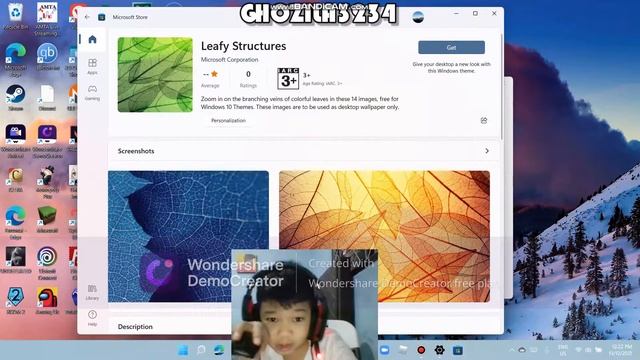Viewport: 640px width, 360px height.
Task: Expand the Screenshots section chevron
Action: coord(487,151)
